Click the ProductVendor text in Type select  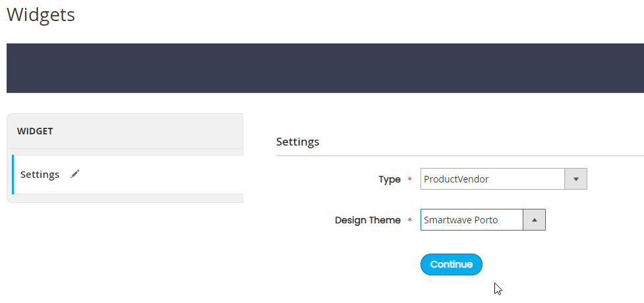[456, 179]
